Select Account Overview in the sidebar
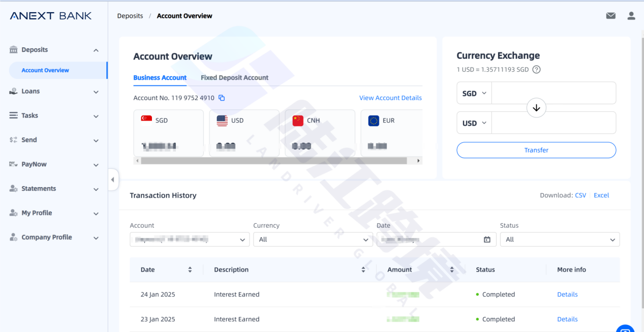Image resolution: width=644 pixels, height=332 pixels. coord(45,70)
